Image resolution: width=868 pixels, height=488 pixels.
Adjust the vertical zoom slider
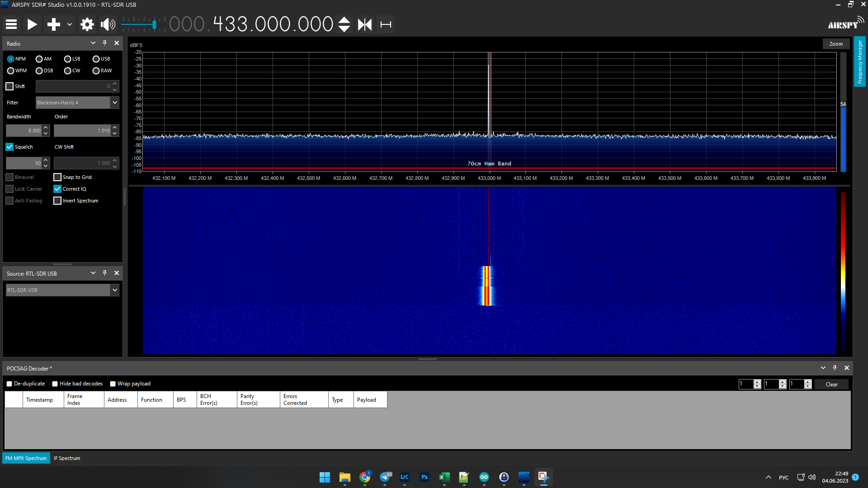coord(843,113)
